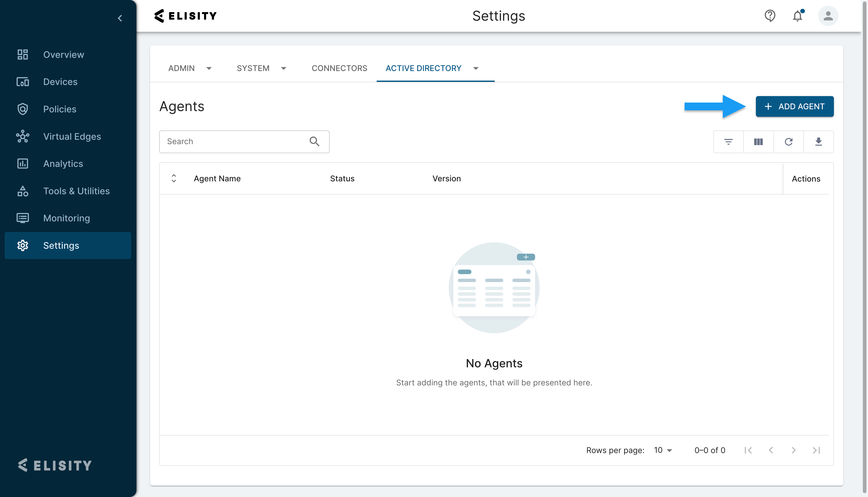
Task: Sort by Status column
Action: 342,178
